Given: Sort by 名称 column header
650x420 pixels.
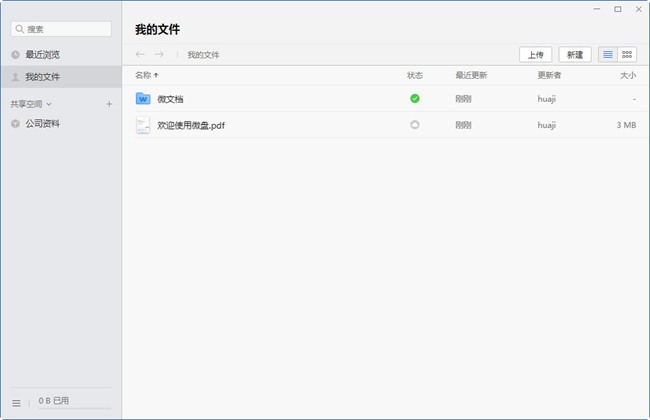Looking at the screenshot, I should click(x=147, y=75).
